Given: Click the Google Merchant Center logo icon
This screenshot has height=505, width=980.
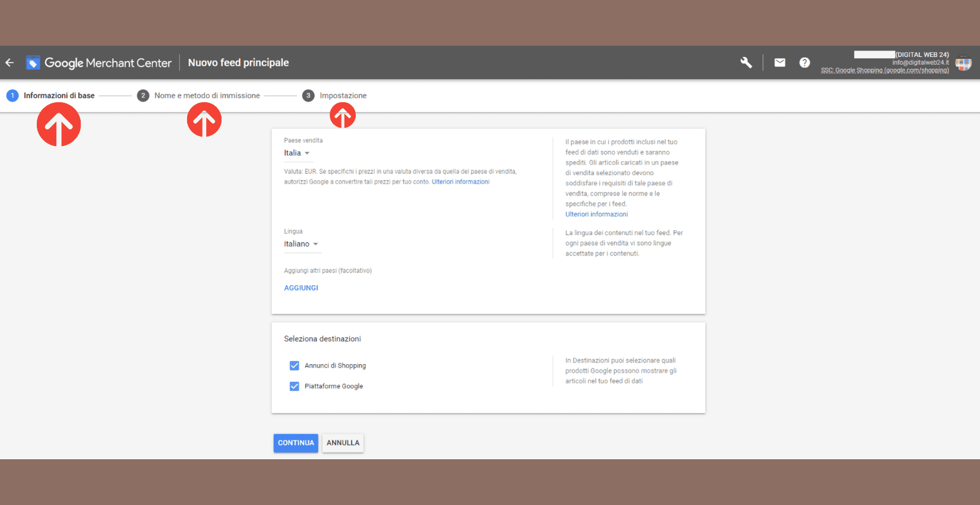Looking at the screenshot, I should point(33,62).
